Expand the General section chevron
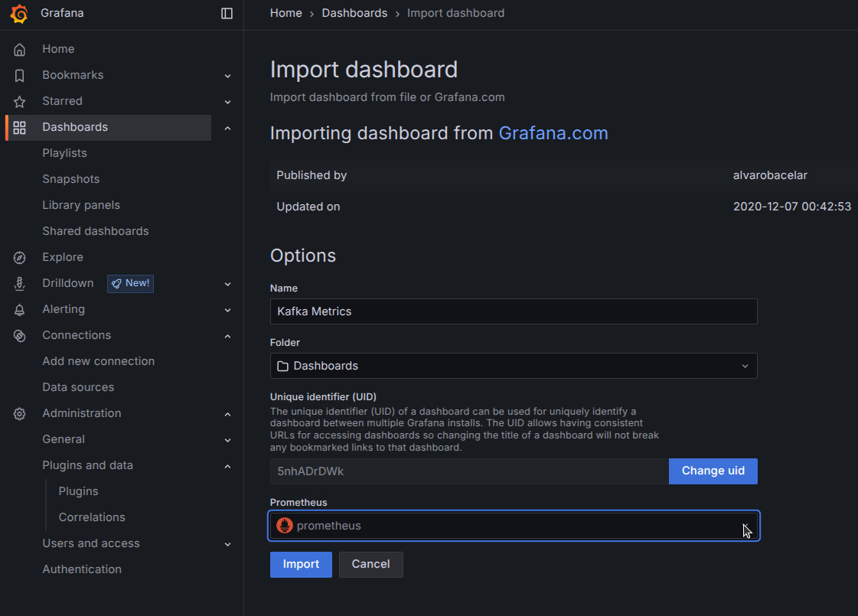The height and width of the screenshot is (616, 858). (227, 440)
